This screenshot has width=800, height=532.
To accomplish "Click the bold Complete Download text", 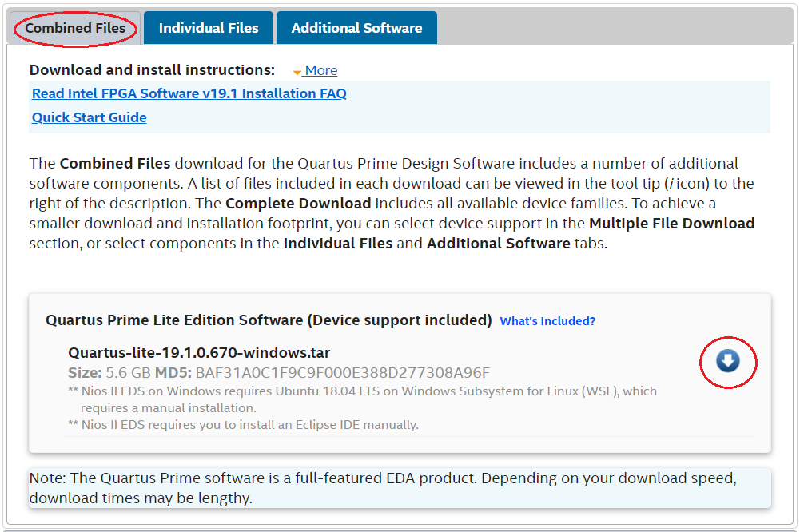I will coord(298,203).
